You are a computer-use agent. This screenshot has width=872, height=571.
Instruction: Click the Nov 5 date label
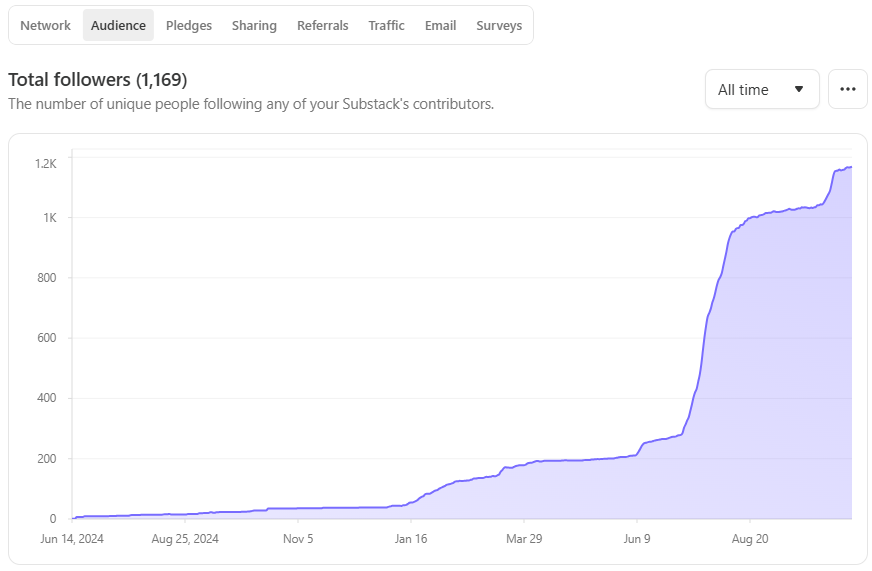(298, 539)
